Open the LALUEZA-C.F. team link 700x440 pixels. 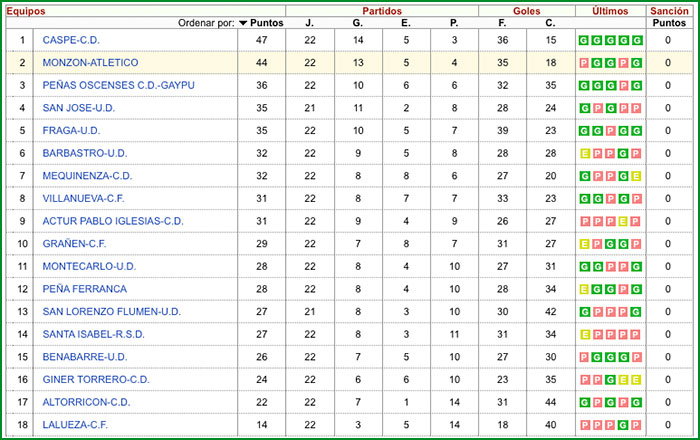[75, 425]
